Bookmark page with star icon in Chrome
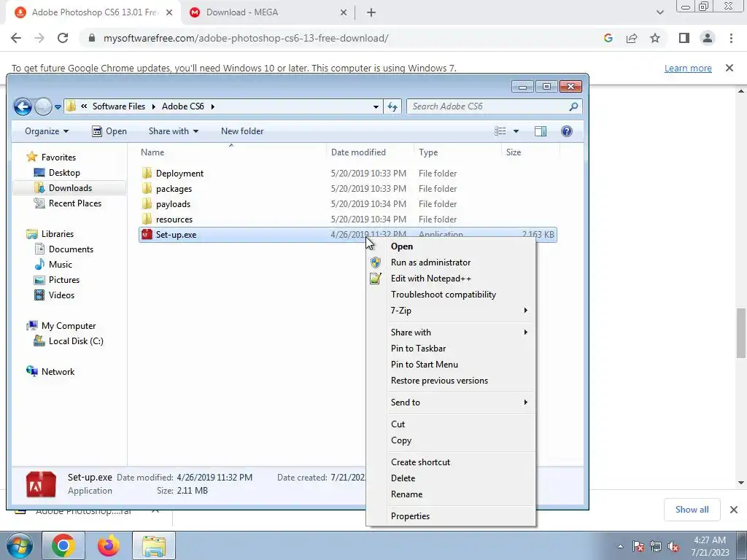Screen dimensions: 747x560 [655, 38]
